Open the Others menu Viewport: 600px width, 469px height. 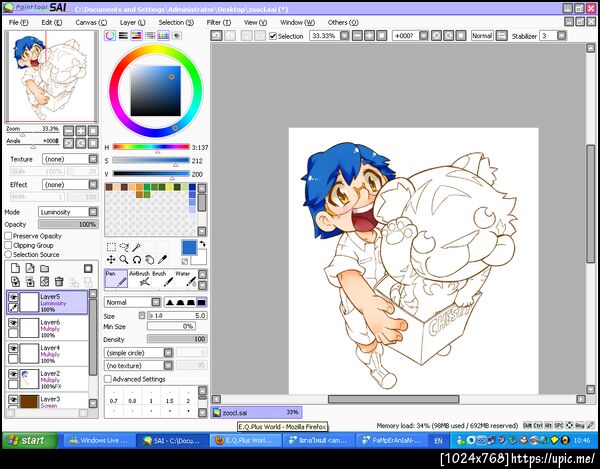(x=343, y=23)
